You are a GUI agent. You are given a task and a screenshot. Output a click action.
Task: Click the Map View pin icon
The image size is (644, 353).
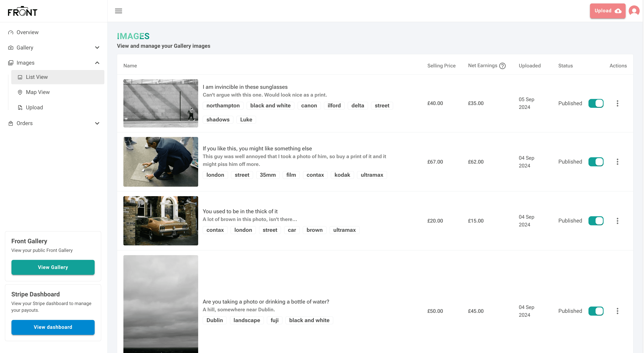click(20, 92)
